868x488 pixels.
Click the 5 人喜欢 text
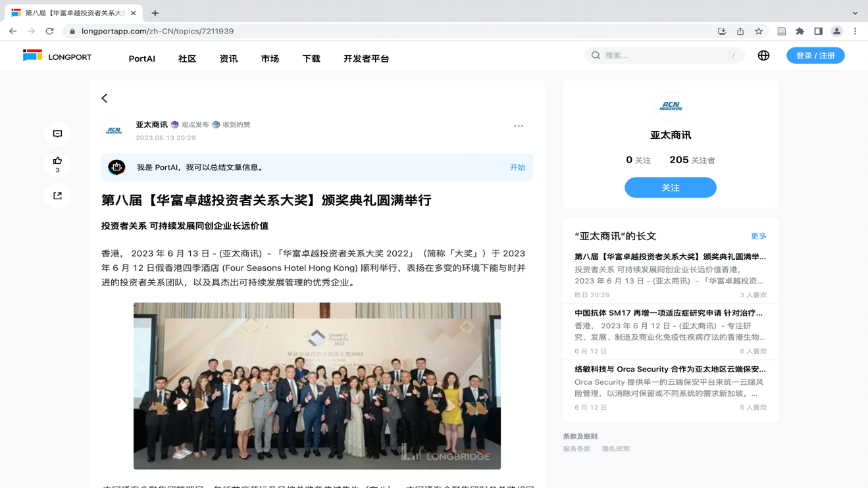[x=753, y=408]
